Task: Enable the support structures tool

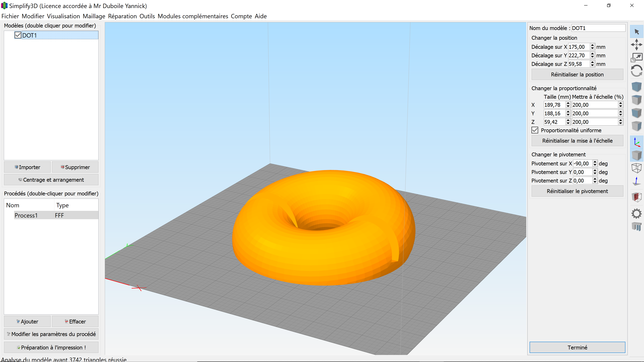Action: coord(637,226)
